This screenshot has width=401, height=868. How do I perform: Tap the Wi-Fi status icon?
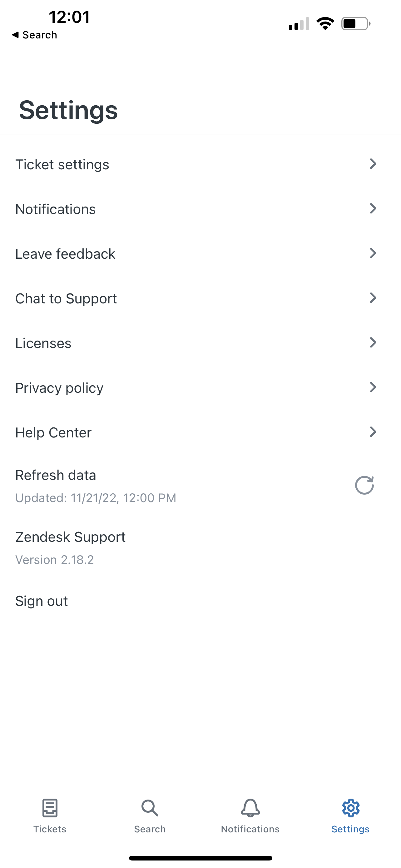325,23
